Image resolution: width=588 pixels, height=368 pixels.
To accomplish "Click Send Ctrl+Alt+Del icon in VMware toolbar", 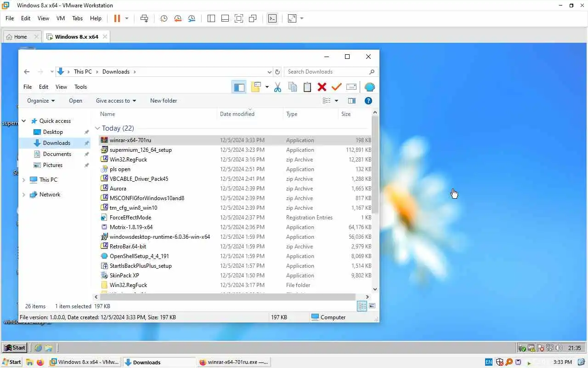I will 144,18.
